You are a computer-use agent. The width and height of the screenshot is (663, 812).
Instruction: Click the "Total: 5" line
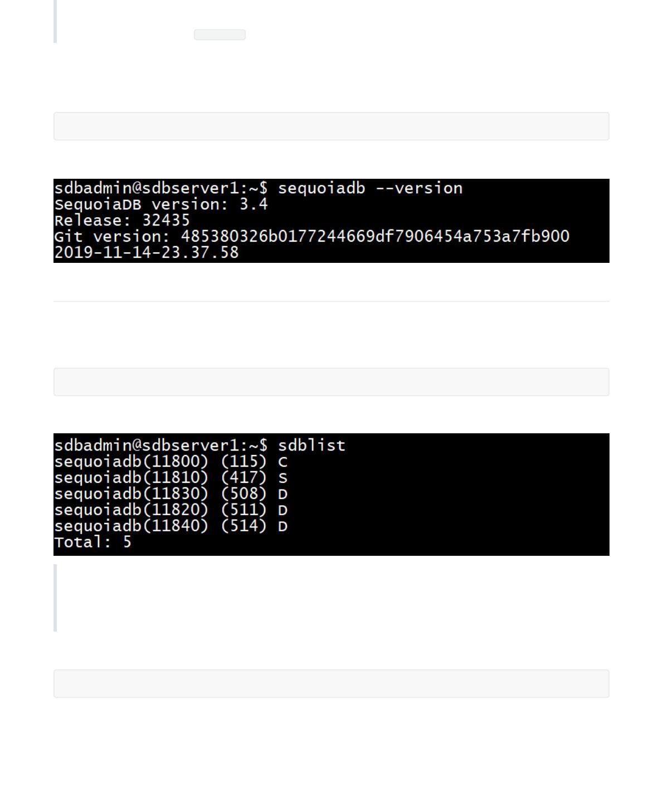click(92, 542)
